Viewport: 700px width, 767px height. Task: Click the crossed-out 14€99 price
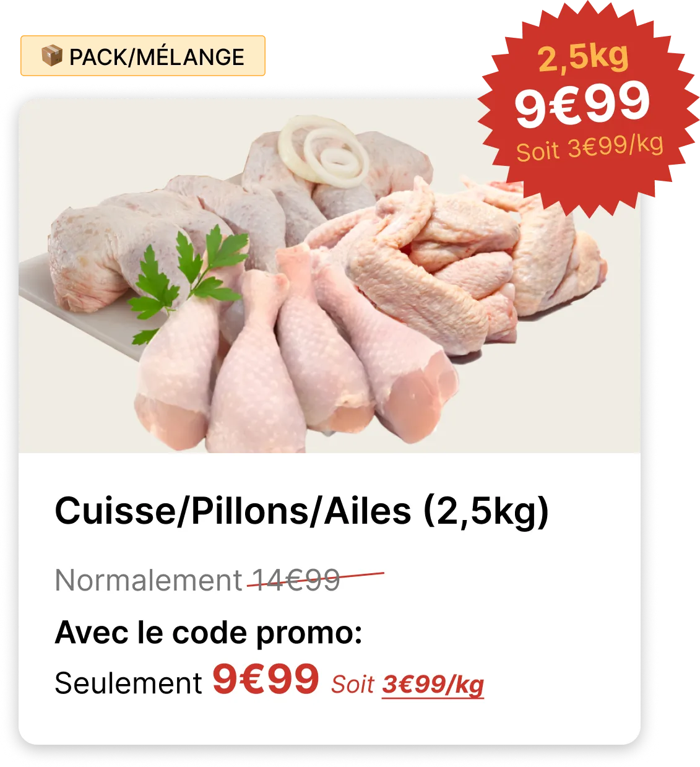pyautogui.click(x=296, y=581)
